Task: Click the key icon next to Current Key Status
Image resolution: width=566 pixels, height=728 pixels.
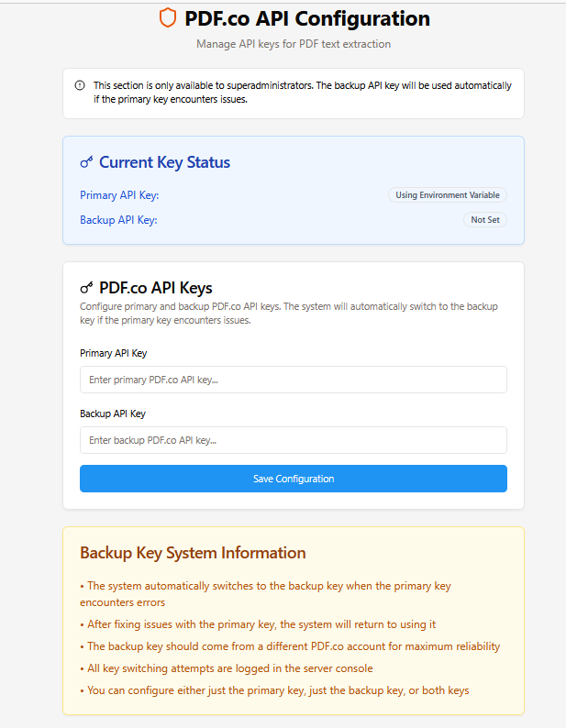Action: pyautogui.click(x=86, y=162)
